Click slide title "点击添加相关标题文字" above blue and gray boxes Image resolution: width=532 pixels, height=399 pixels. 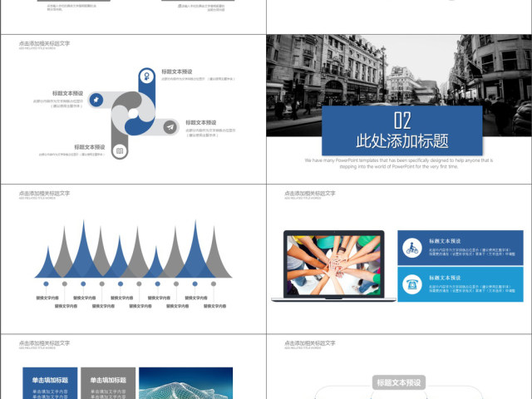tap(44, 343)
